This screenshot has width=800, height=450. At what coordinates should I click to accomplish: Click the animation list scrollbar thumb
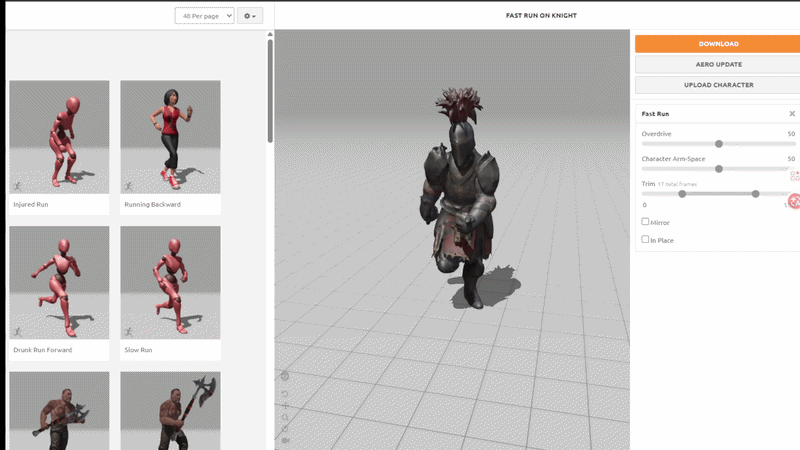(270, 91)
